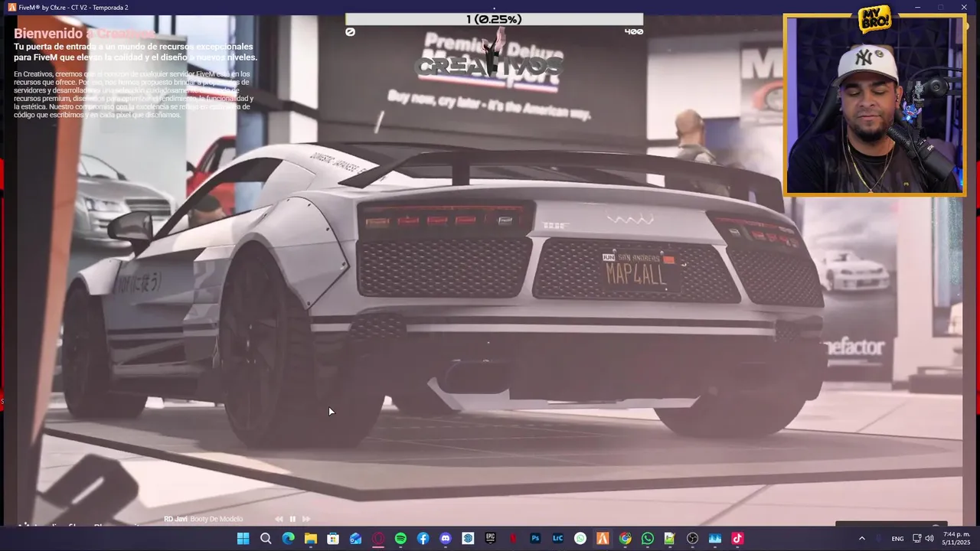Open Windows Search from the taskbar
This screenshot has width=980, height=551.
coord(266,539)
